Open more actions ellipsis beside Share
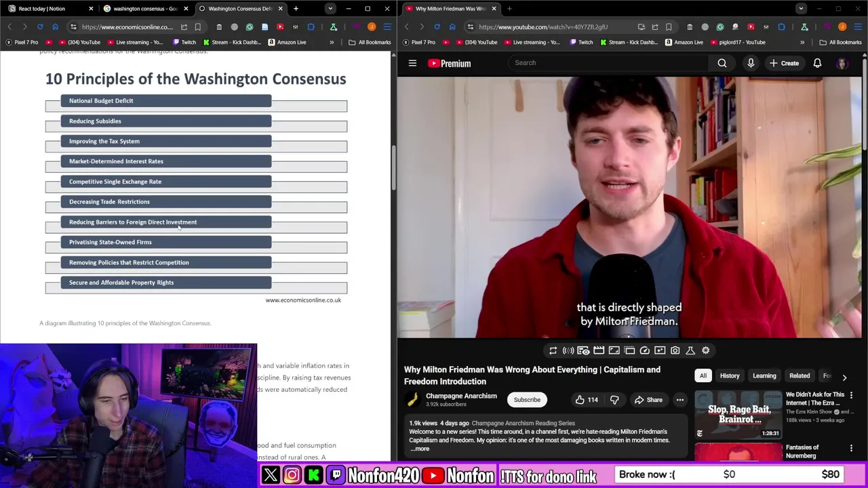Screen dimensions: 868x488 [x=679, y=400]
